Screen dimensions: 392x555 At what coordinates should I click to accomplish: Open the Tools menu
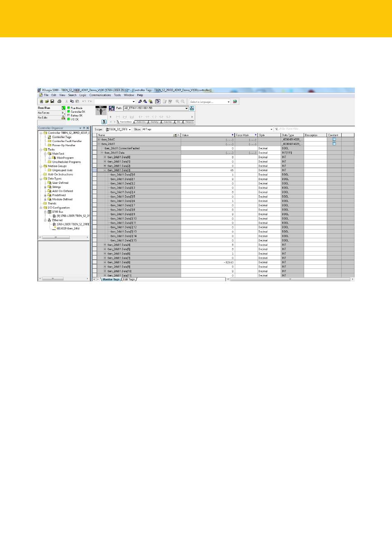coord(118,95)
